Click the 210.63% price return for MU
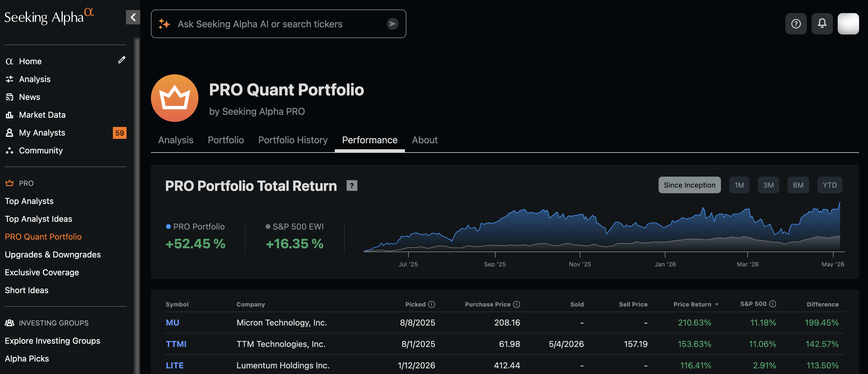 pos(694,323)
